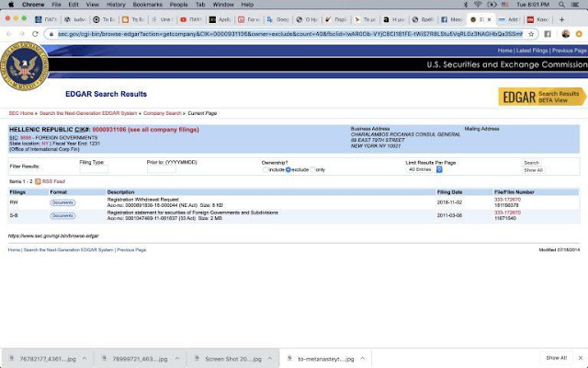588x368 pixels.
Task: Expand options for 76782177_4361 download
Action: click(x=85, y=359)
